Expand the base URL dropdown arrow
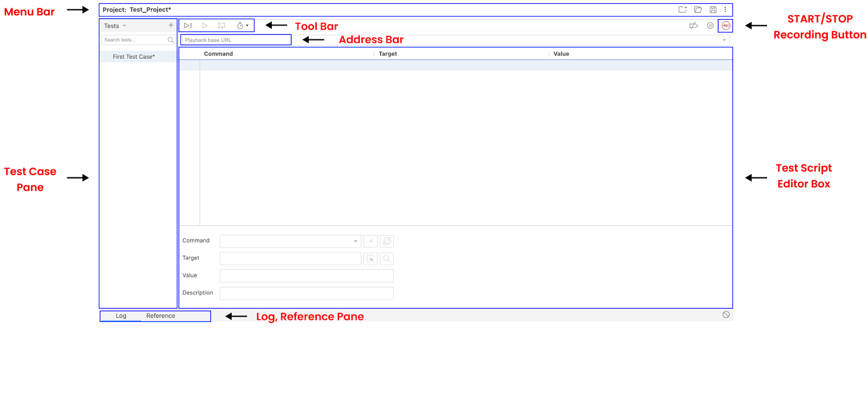 pos(724,40)
